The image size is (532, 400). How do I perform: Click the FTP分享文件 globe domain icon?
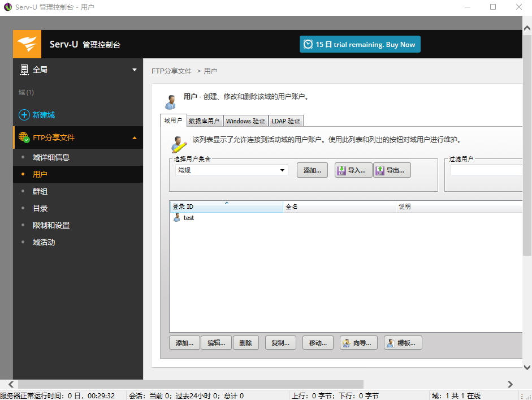(22, 137)
